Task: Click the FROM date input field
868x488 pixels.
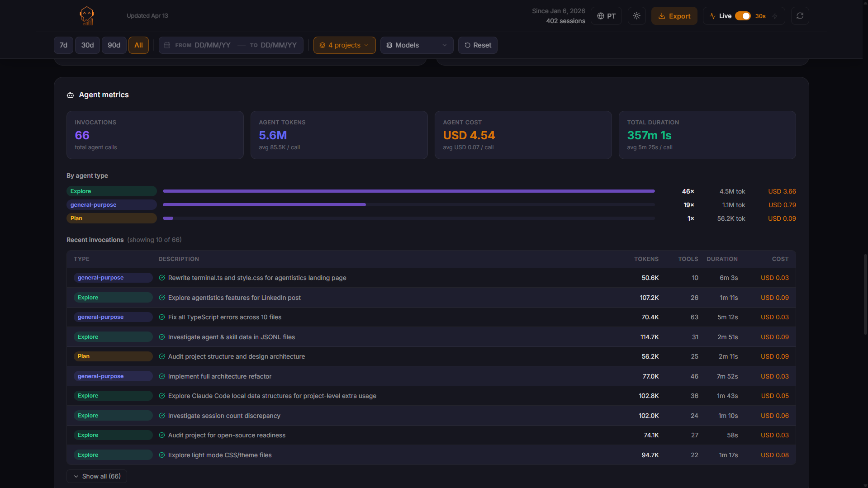Action: point(213,45)
